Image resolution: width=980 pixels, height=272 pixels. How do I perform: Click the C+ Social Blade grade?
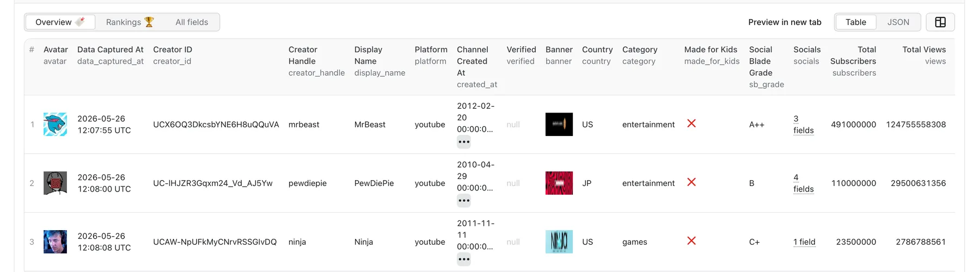click(754, 242)
